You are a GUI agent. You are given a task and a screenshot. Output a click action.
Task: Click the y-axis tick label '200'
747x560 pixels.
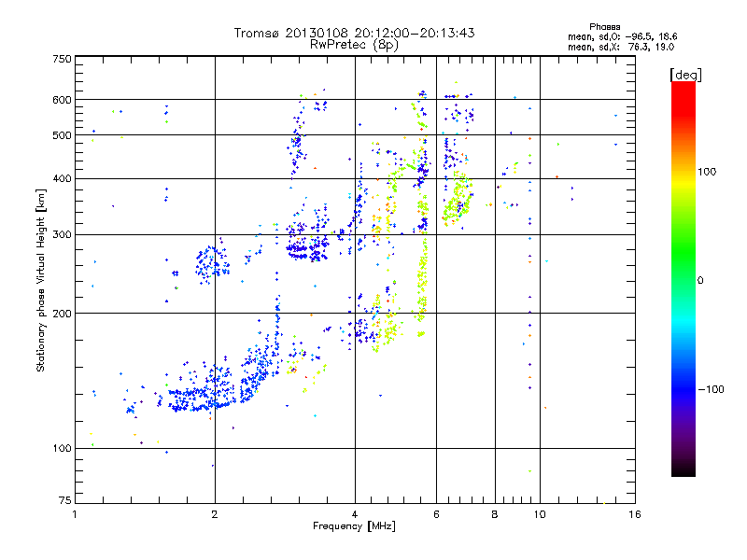click(63, 314)
